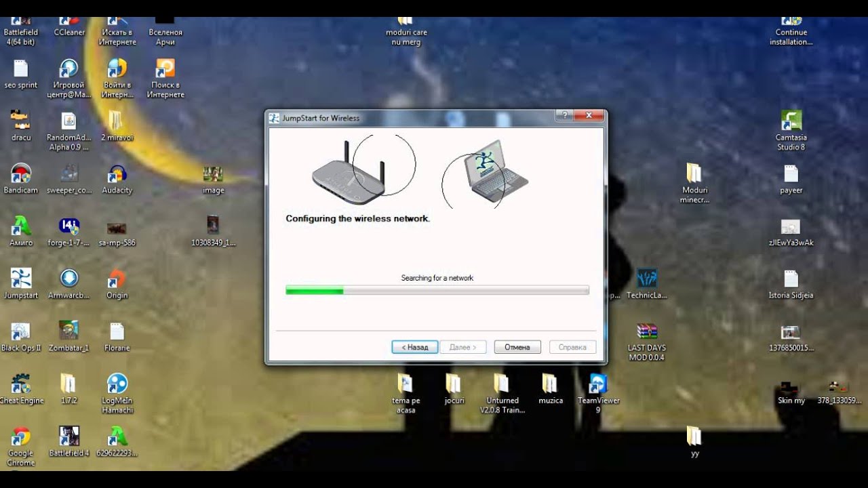This screenshot has width=868, height=488.
Task: Open the Skin my desktop file
Action: (x=791, y=392)
